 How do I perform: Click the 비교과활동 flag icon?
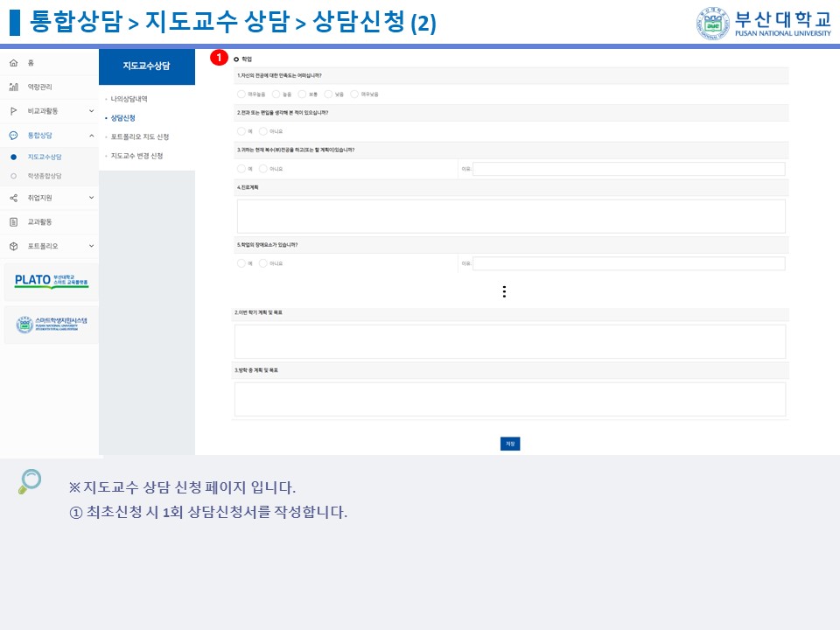[13, 111]
